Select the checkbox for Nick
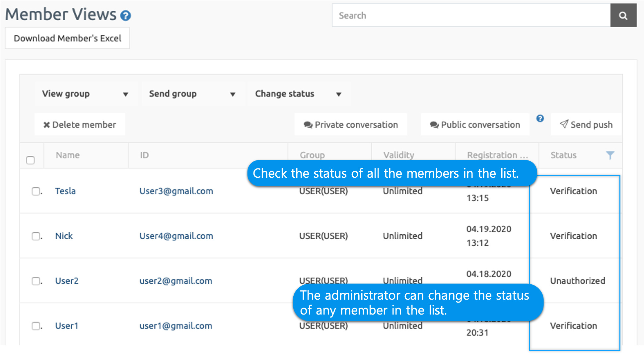 pos(36,236)
